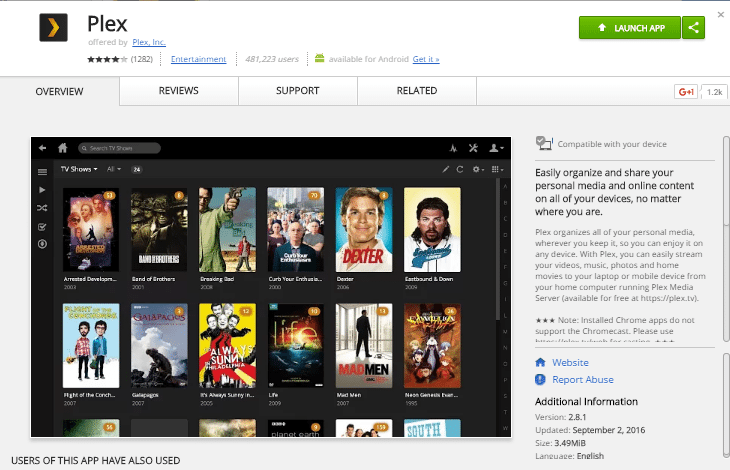
Task: Click the pencil edit icon
Action: pos(446,169)
